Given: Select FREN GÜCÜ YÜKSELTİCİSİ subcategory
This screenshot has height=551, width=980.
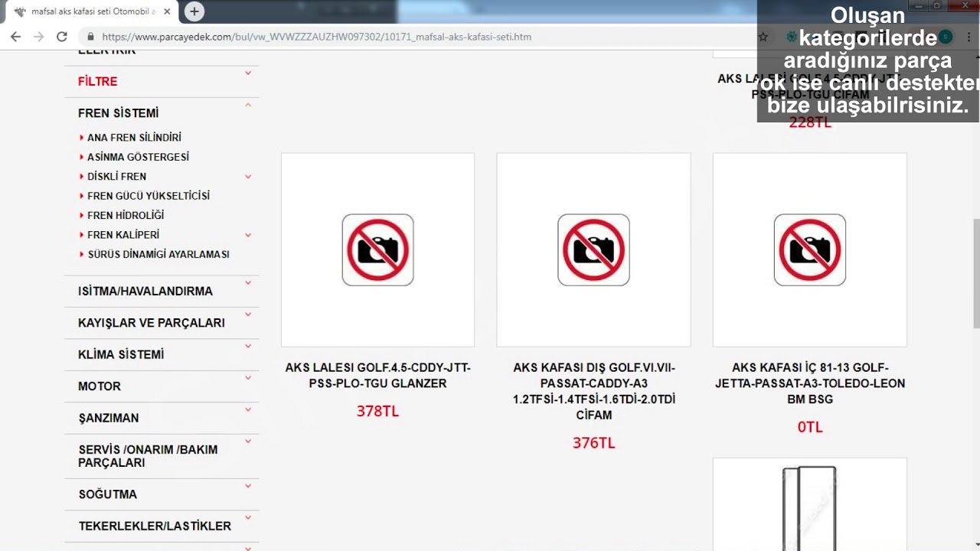Looking at the screenshot, I should tap(149, 196).
